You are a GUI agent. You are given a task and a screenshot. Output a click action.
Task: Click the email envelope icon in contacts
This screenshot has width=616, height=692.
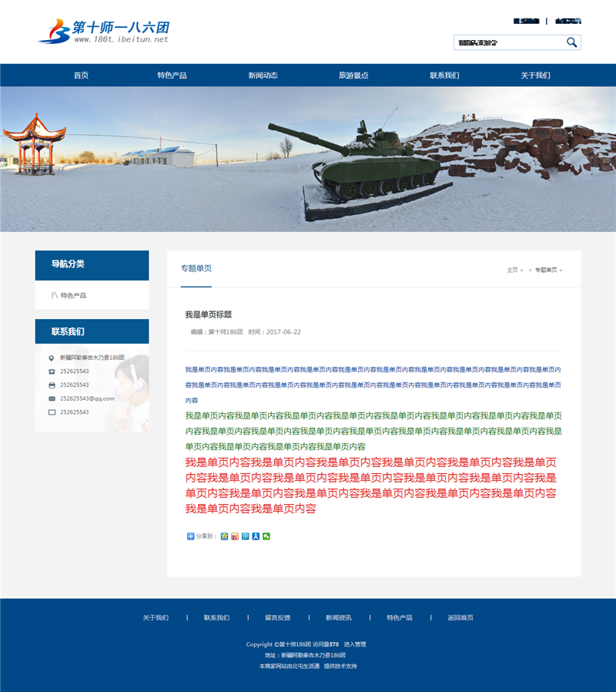(52, 398)
